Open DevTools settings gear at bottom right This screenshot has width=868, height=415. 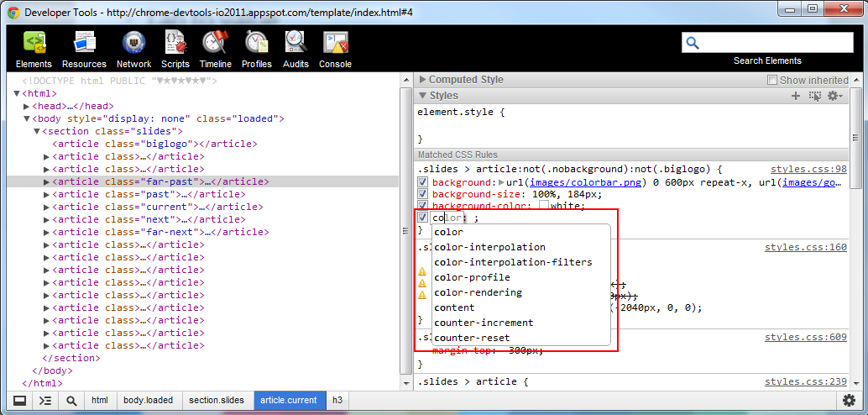(849, 400)
